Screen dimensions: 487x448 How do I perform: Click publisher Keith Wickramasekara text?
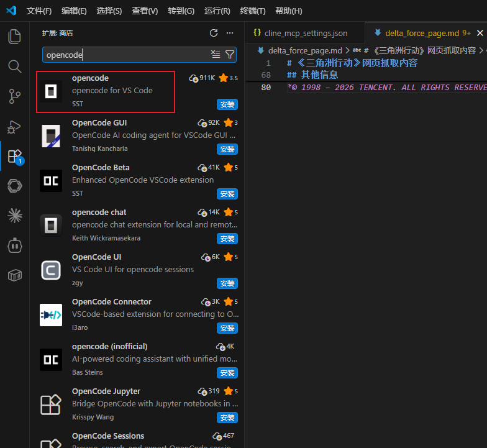106,238
